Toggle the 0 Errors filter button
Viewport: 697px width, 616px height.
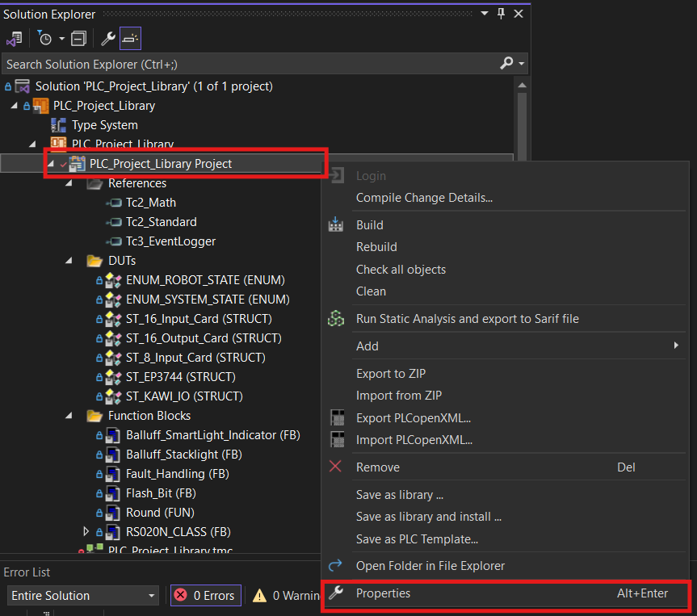(206, 595)
